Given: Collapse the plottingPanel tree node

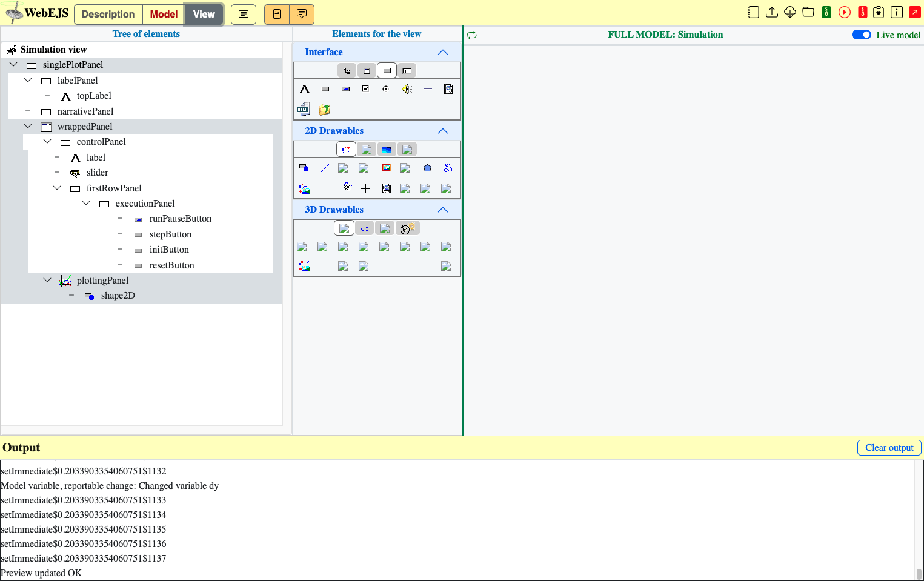Looking at the screenshot, I should pyautogui.click(x=47, y=280).
